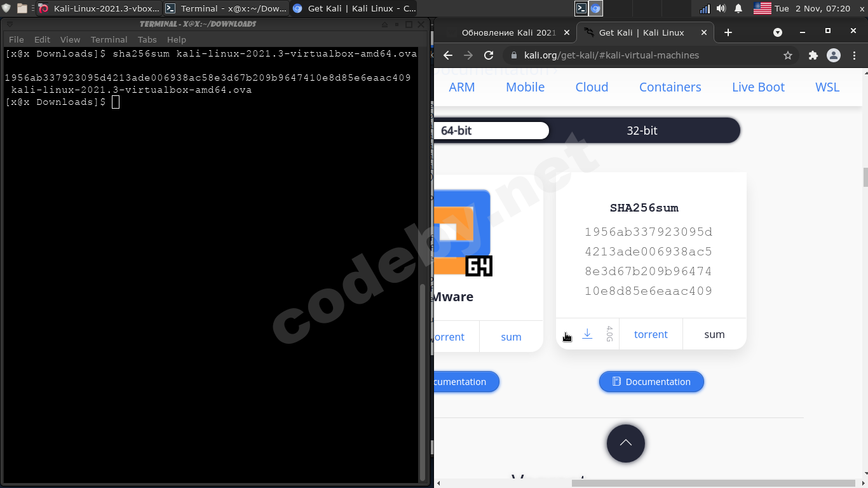Viewport: 868px width, 488px height.
Task: Click the sha256sum hash output in terminal
Action: tap(208, 78)
